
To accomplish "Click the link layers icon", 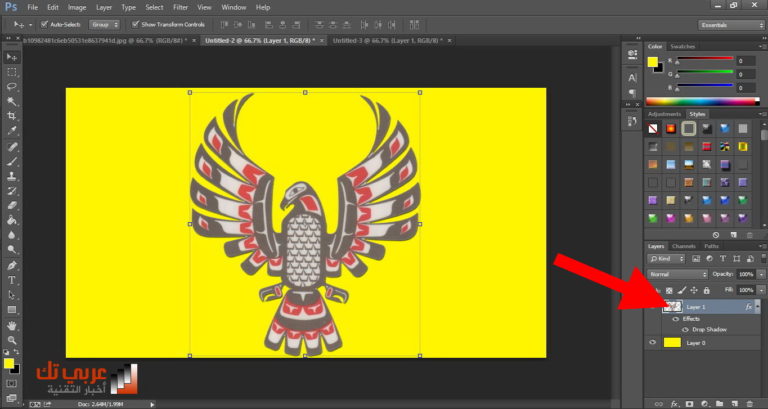I will click(x=659, y=404).
